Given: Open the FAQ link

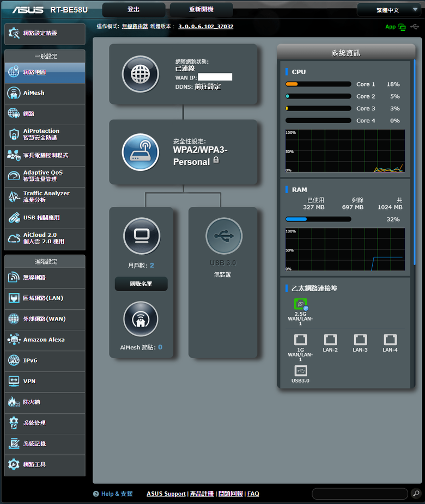Looking at the screenshot, I should (253, 494).
